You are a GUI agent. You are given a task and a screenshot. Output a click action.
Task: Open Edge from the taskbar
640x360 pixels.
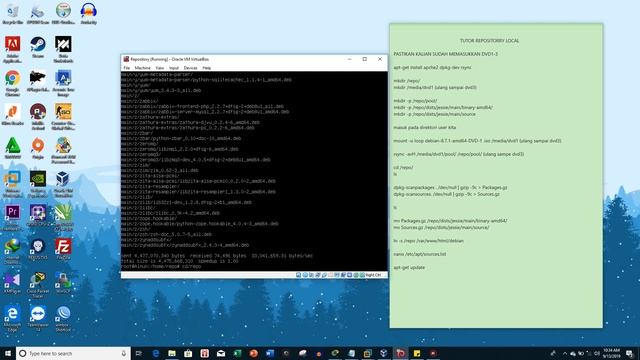[x=156, y=353]
